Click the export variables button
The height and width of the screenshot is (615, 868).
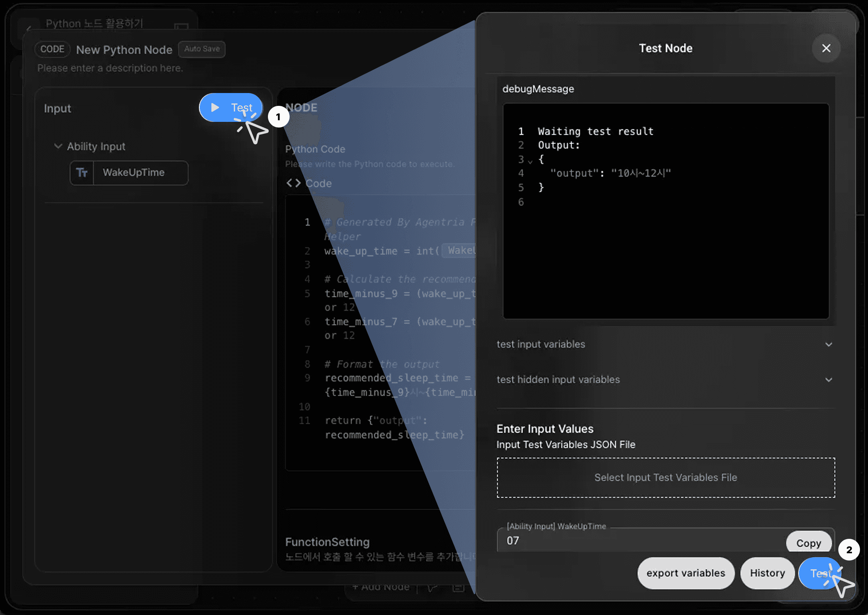pos(685,573)
